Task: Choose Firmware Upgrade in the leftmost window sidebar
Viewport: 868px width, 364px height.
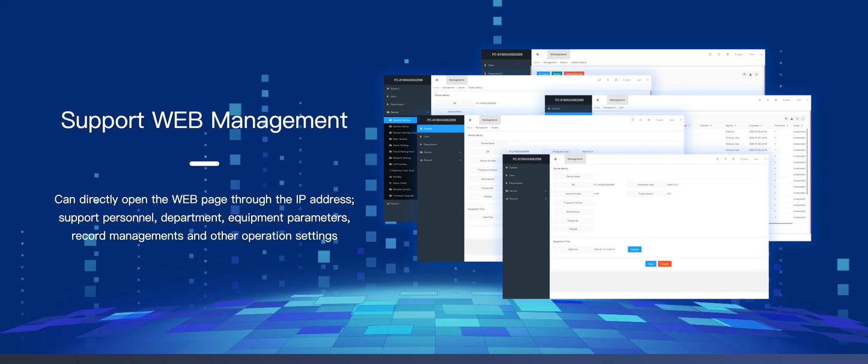Action: point(403,196)
